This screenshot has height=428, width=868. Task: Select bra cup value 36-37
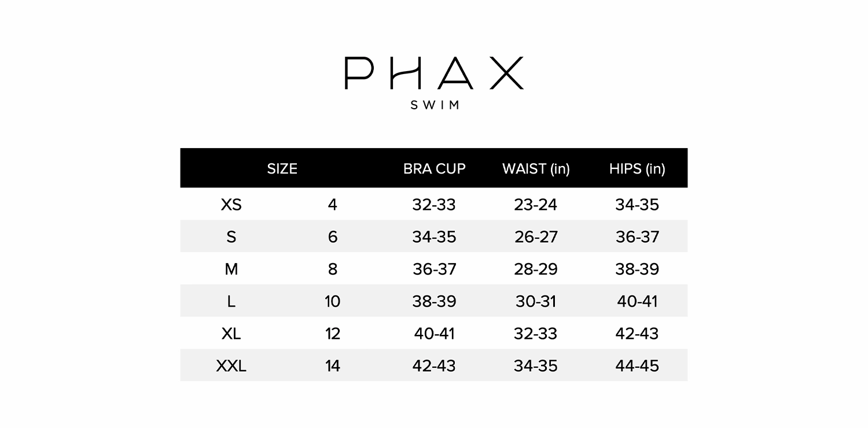point(434,270)
